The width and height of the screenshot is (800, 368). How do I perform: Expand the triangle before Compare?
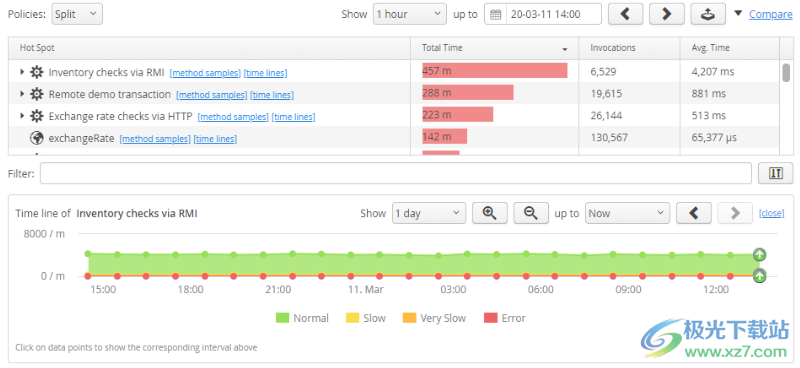pyautogui.click(x=738, y=14)
